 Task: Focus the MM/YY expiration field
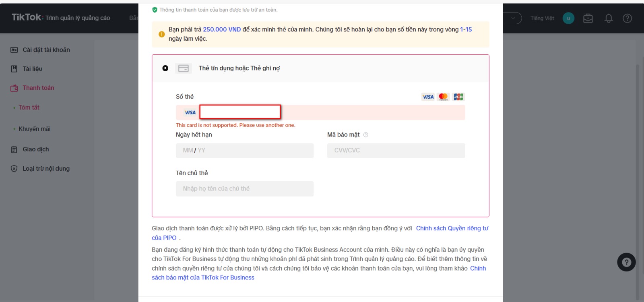(244, 151)
